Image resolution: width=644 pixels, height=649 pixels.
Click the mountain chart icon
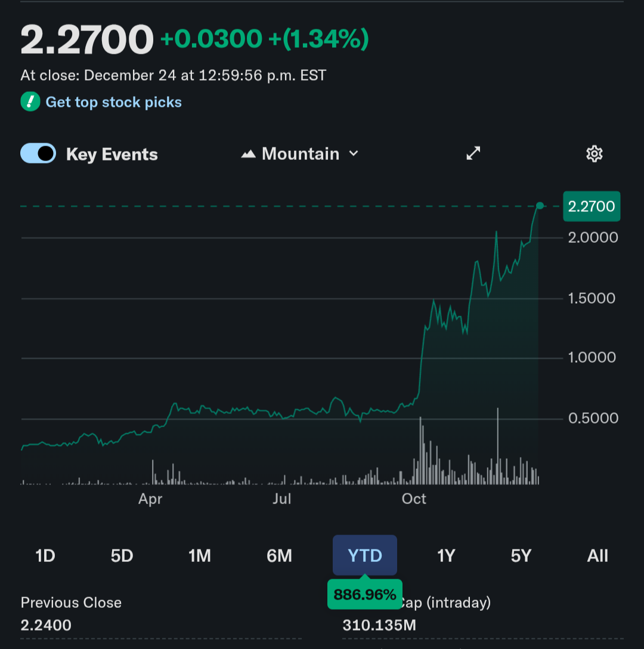coord(248,154)
